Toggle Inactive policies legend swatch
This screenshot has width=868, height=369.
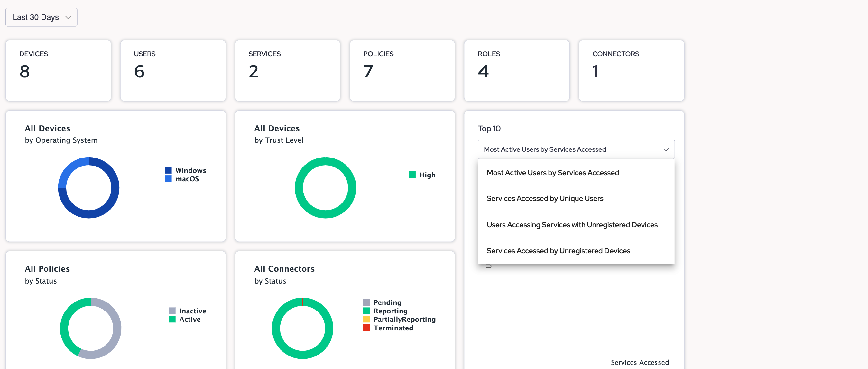click(x=172, y=311)
